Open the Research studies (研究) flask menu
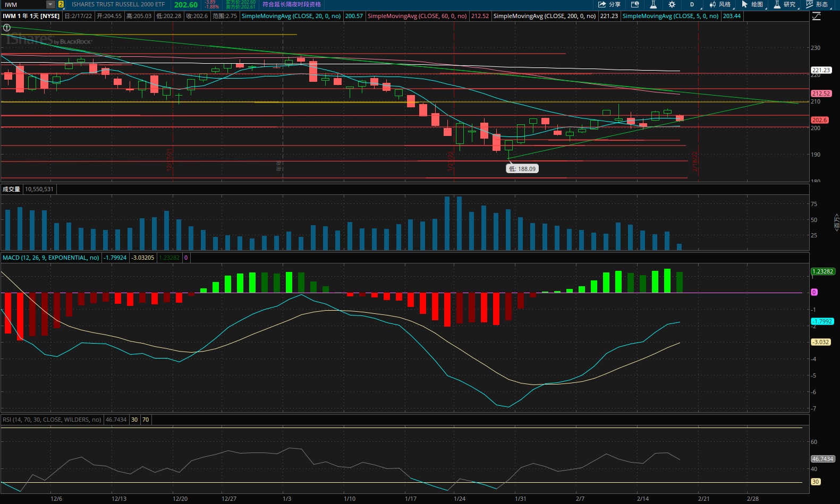 (x=785, y=4)
